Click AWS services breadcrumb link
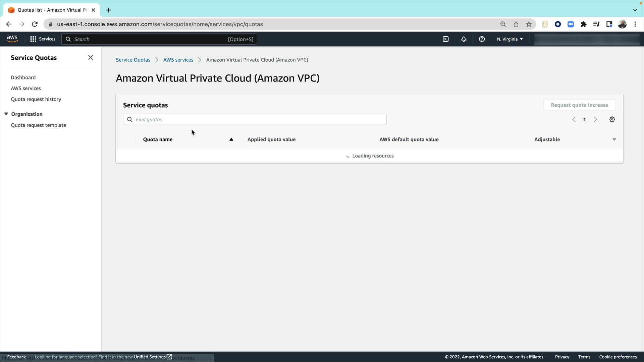 coord(178,60)
